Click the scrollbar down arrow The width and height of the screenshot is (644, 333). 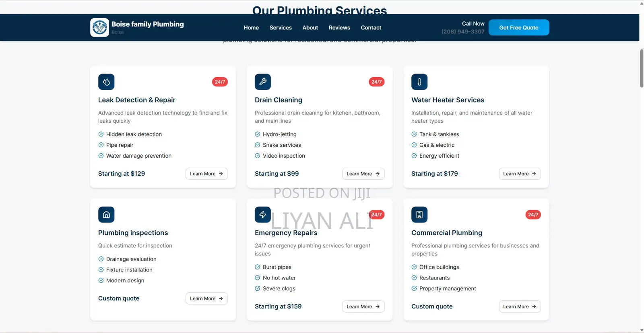click(642, 330)
